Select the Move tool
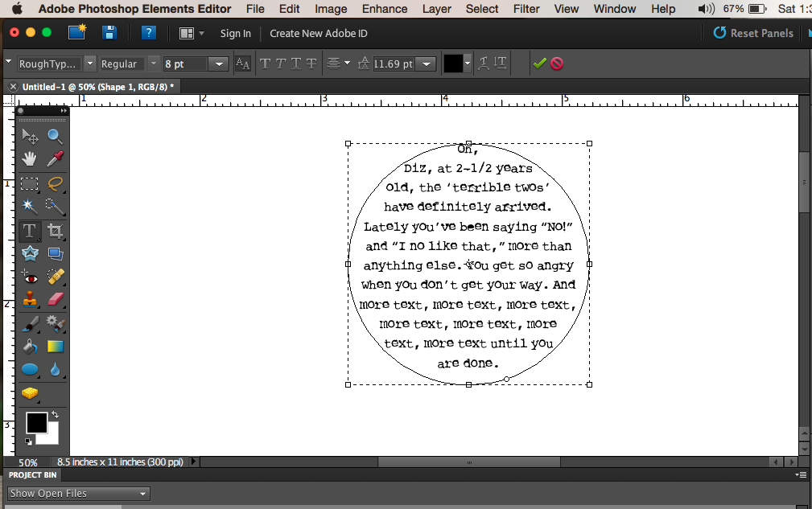Image resolution: width=812 pixels, height=509 pixels. point(30,137)
